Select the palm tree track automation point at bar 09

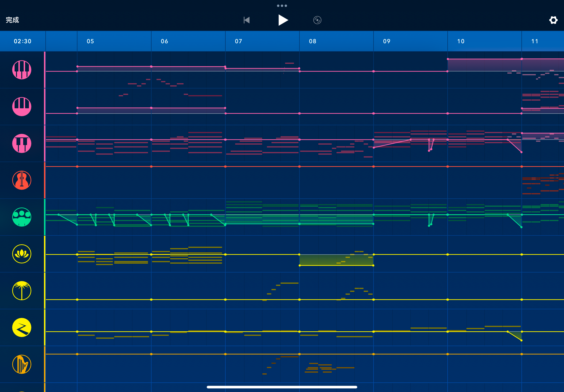tap(374, 300)
